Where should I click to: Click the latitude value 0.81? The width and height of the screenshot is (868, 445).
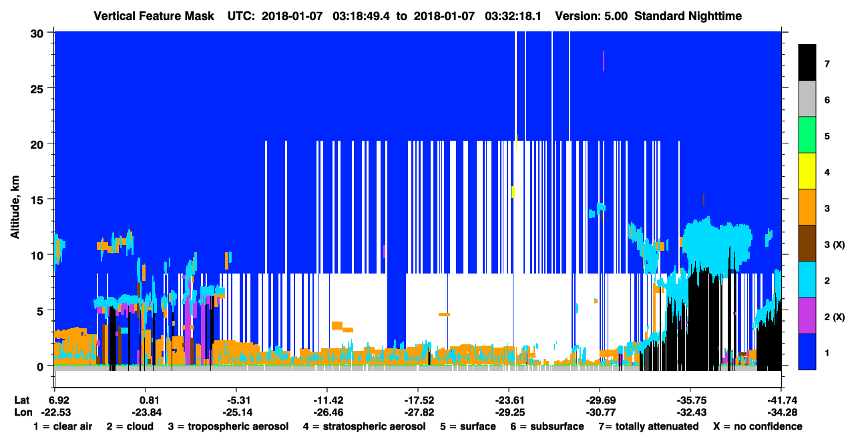[x=146, y=400]
